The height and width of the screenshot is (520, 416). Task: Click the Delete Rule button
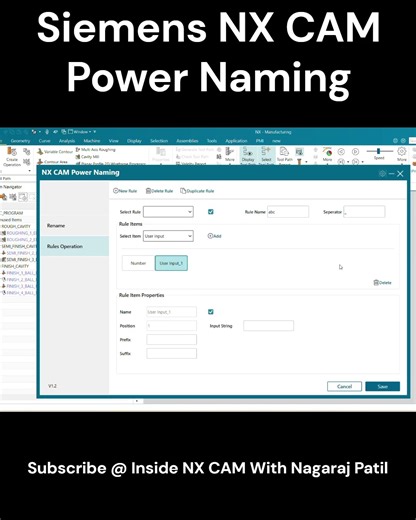coord(159,191)
